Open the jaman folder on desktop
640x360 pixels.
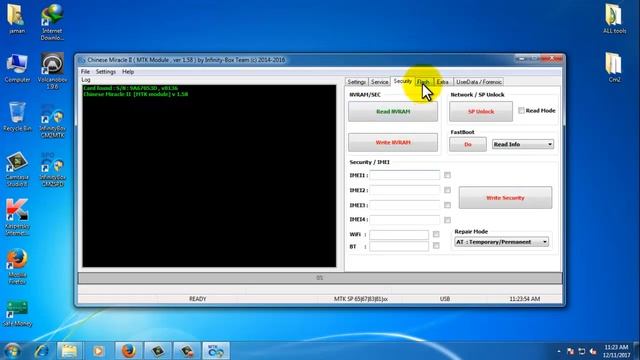coord(16,18)
